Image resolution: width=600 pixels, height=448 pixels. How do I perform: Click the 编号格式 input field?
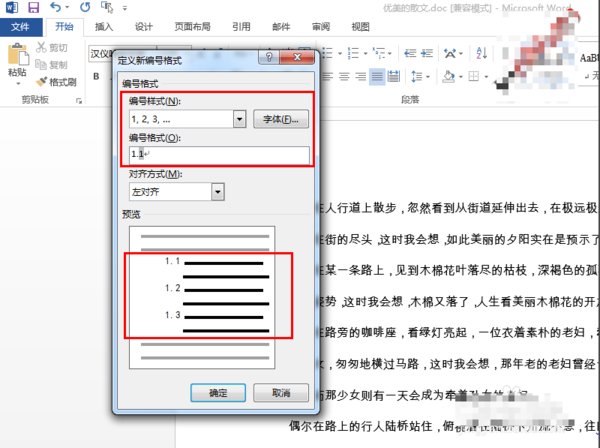pos(219,154)
